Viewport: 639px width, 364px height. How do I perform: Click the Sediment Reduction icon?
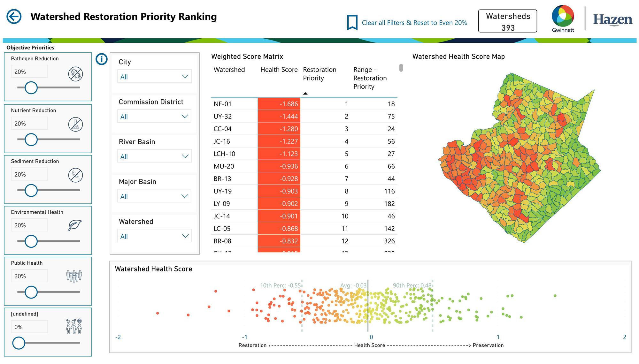point(75,175)
